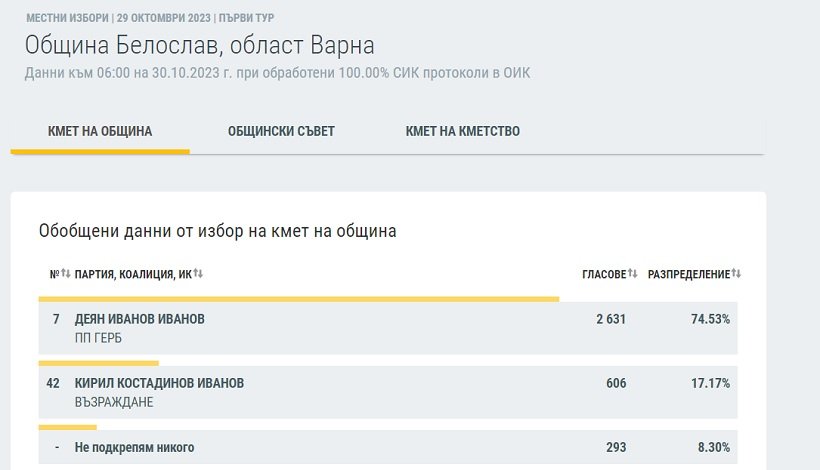The width and height of the screenshot is (820, 470).
Task: Click the page title Община Белослав, област Варна
Action: tap(199, 46)
